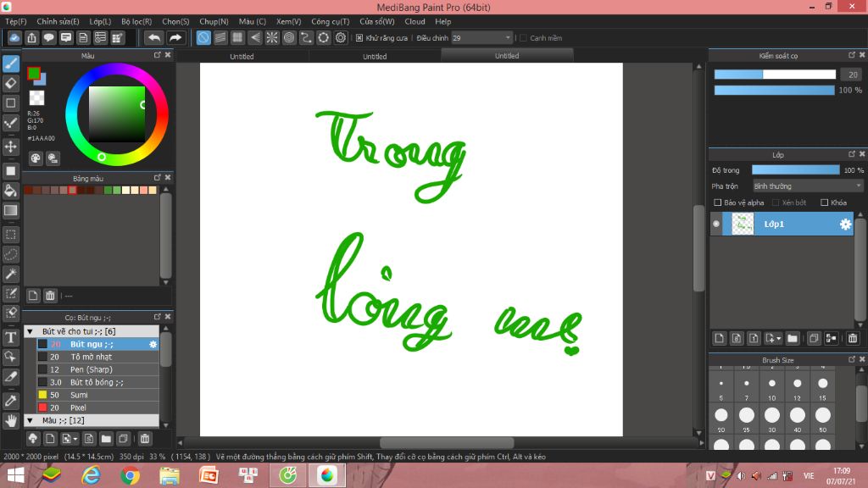Enable the Khóa lock checkbox

click(824, 202)
